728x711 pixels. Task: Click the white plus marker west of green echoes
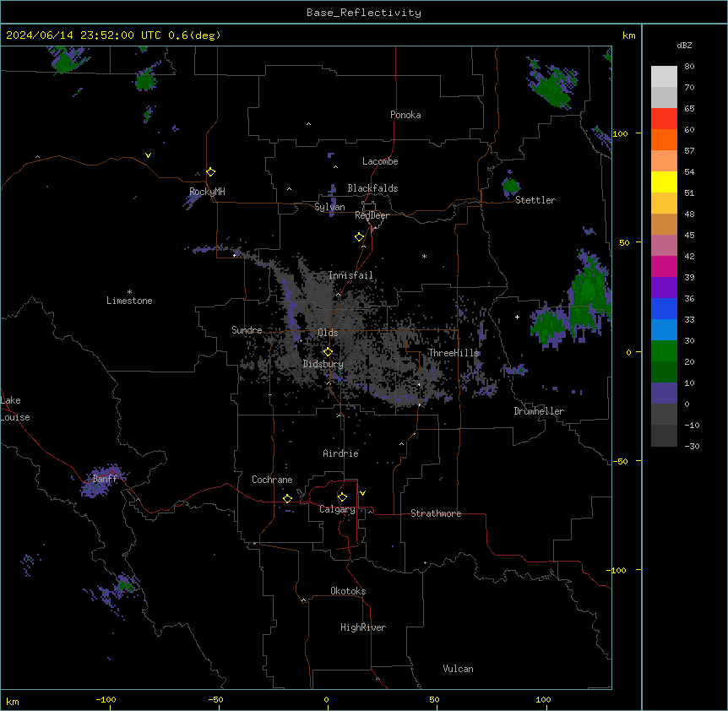(x=517, y=317)
